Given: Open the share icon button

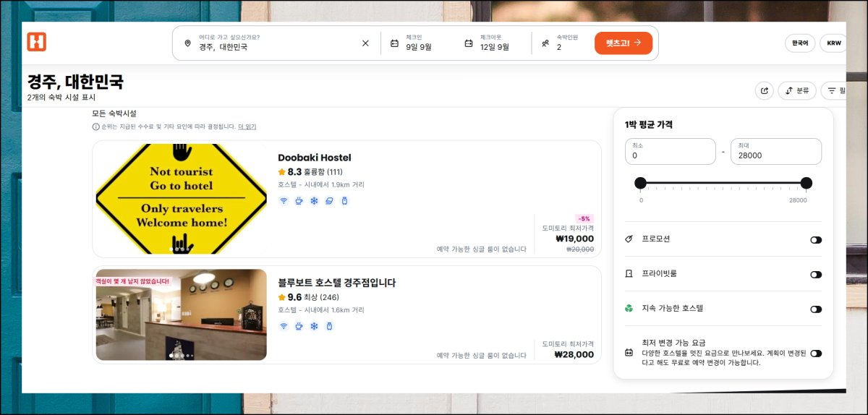Looking at the screenshot, I should (x=764, y=90).
